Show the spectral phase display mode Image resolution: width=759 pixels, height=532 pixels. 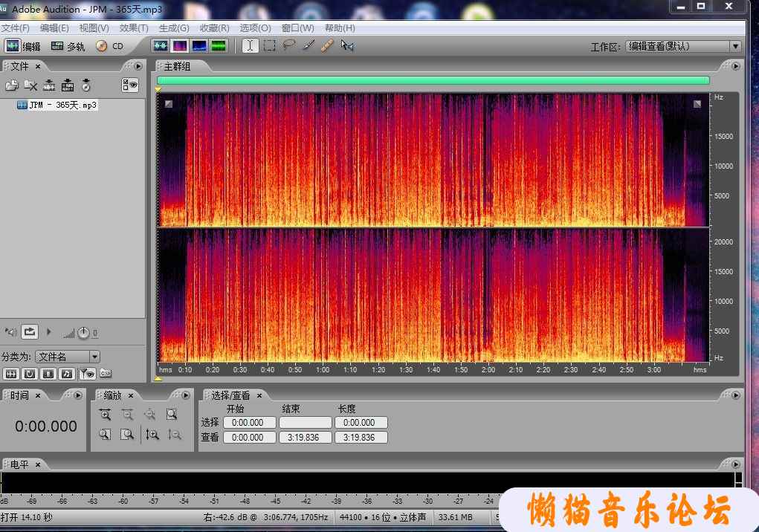pos(219,46)
